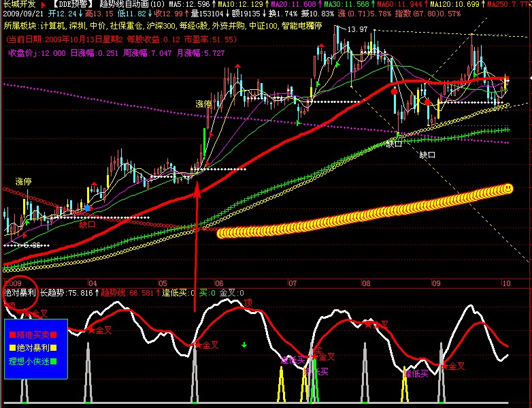Click the green 买:0 indicator value
The image size is (532, 408).
pos(207,293)
